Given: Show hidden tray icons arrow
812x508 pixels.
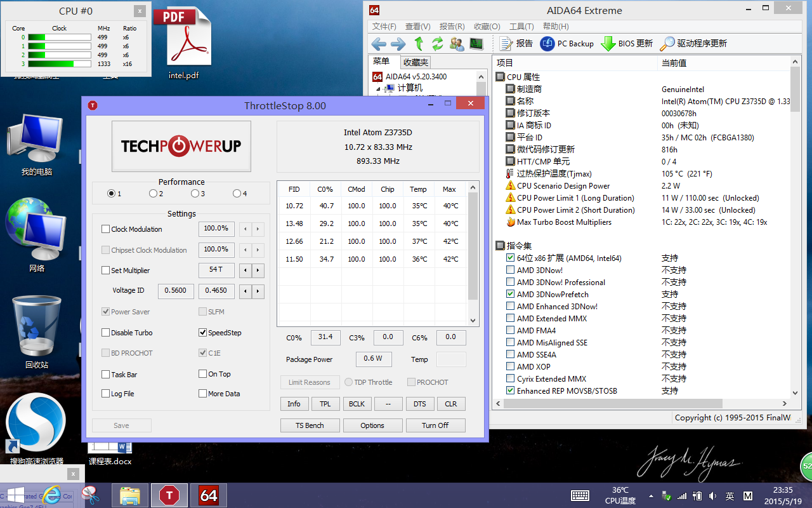Looking at the screenshot, I should tap(651, 496).
